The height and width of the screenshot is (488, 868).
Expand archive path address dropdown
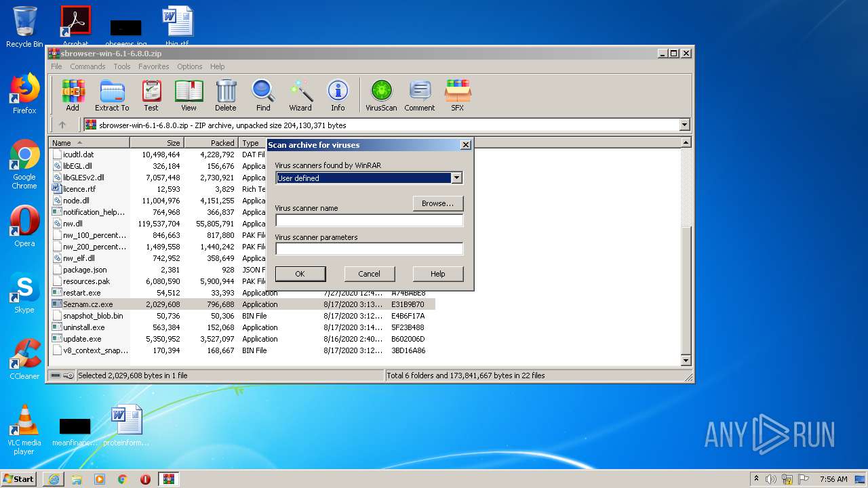[684, 125]
